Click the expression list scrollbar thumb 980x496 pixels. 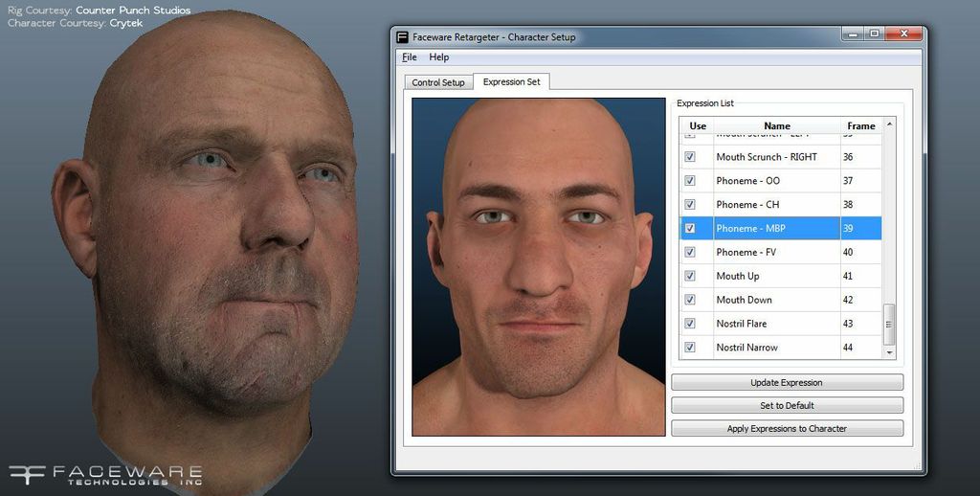[889, 324]
